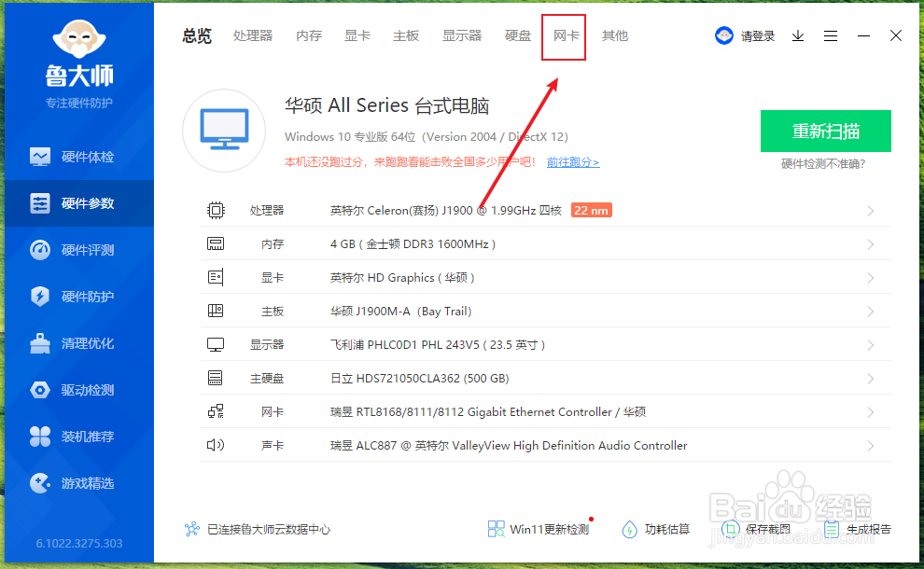Switch to the 显卡 tab
This screenshot has height=569, width=924.
click(357, 36)
